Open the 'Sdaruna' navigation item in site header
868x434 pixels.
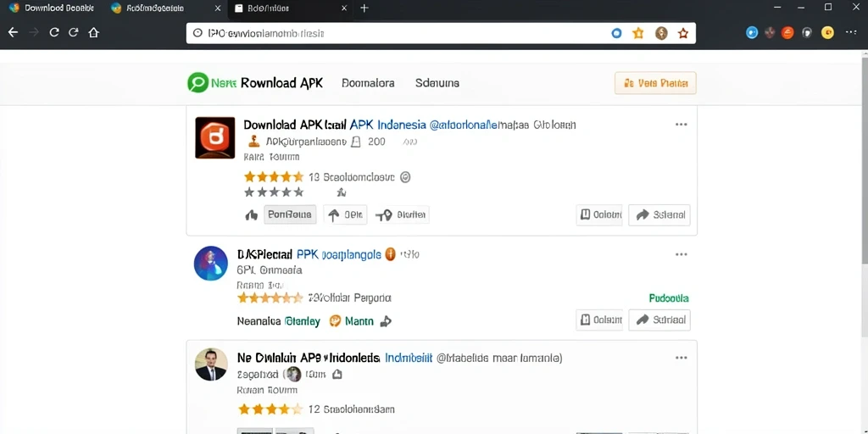(437, 83)
